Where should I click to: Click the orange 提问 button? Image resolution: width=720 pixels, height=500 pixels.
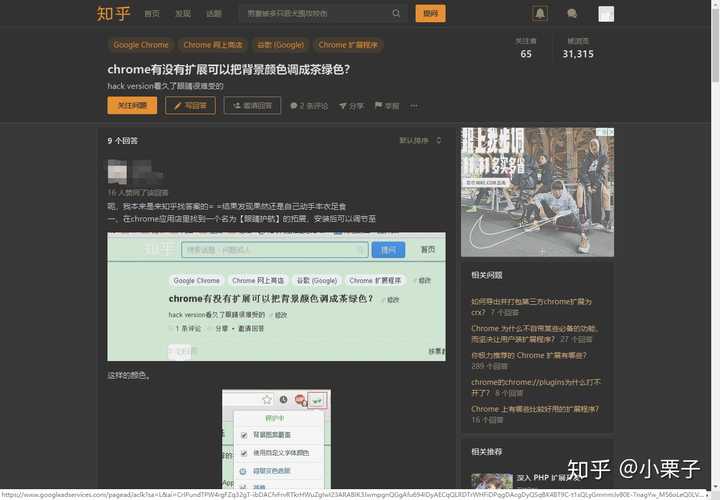(430, 14)
